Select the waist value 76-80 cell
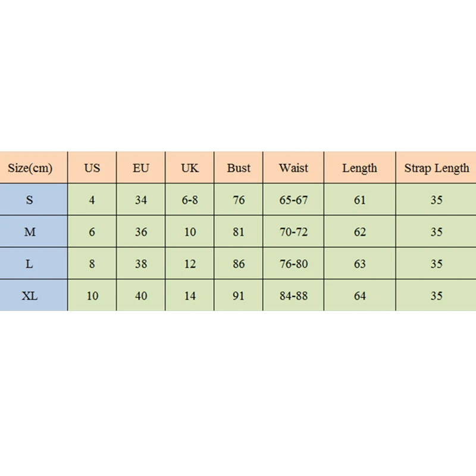 pos(294,264)
